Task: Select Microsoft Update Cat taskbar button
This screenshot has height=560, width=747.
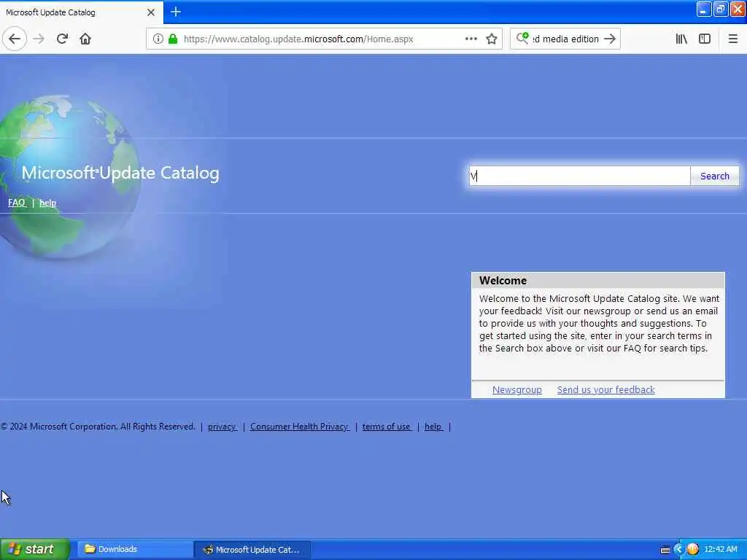Action: click(252, 550)
